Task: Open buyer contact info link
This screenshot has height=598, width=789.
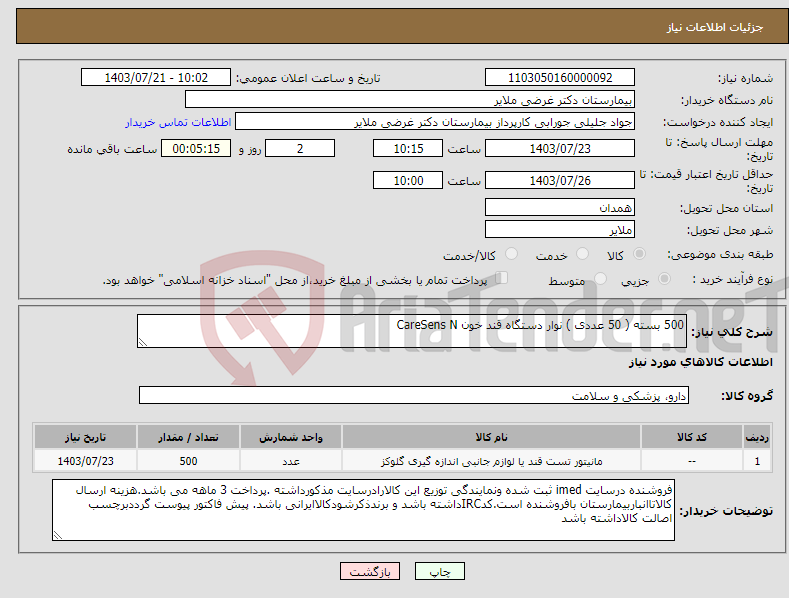Action: [x=178, y=122]
